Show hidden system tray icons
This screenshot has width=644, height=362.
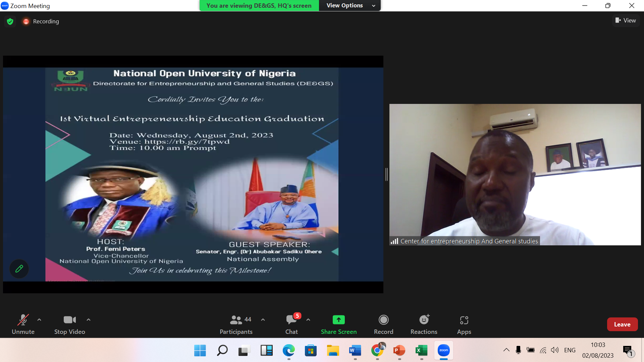tap(506, 350)
